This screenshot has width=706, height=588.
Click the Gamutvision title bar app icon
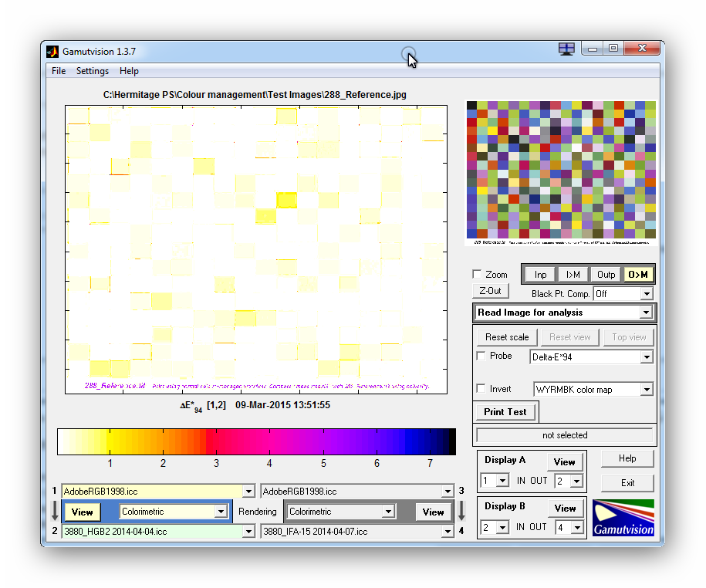[x=52, y=52]
